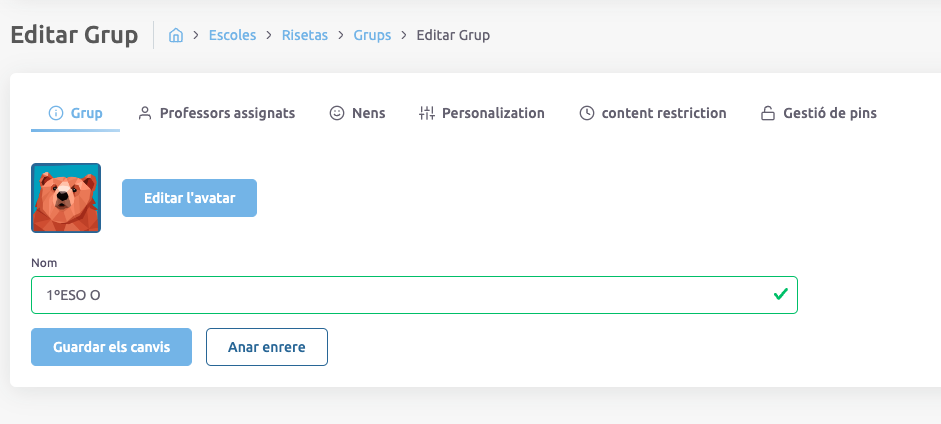
Task: Open the Professors assignats tab
Action: [227, 113]
